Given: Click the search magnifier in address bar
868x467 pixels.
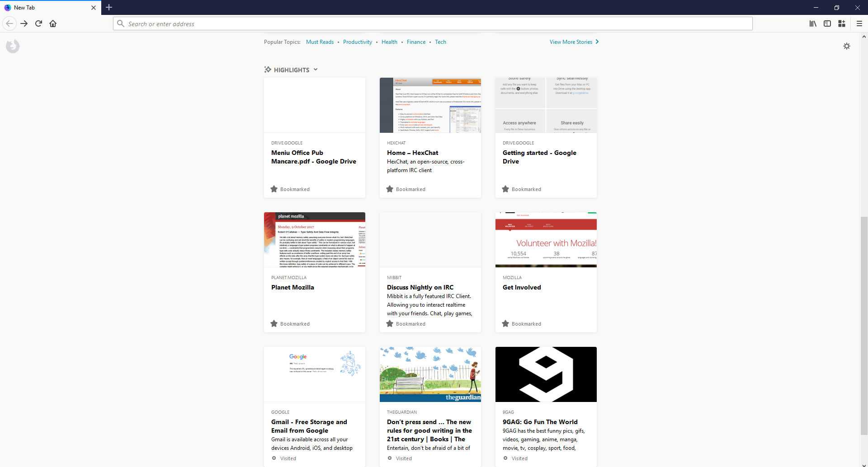Looking at the screenshot, I should point(120,23).
